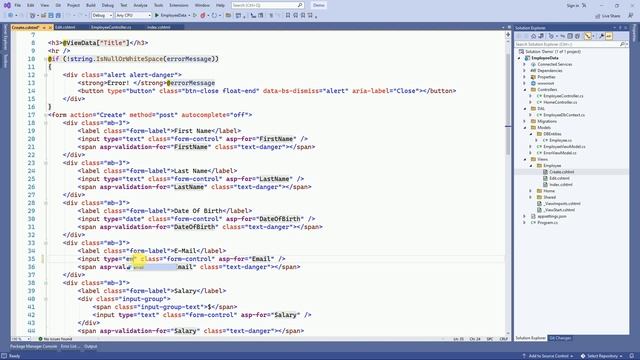
Task: Click the Save file toolbar icon
Action: (51, 15)
